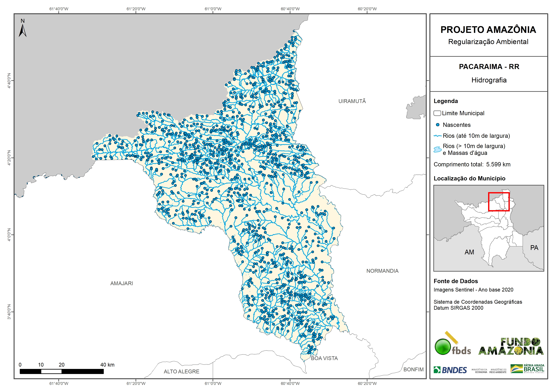This screenshot has height=392, width=555.
Task: Click the fbds green sphere logo
Action: 443,347
